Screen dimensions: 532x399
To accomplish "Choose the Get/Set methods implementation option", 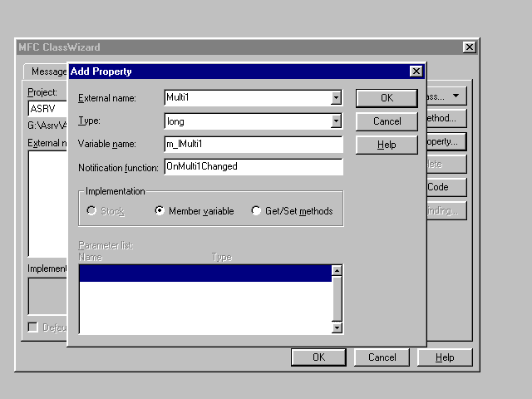I will (x=256, y=211).
